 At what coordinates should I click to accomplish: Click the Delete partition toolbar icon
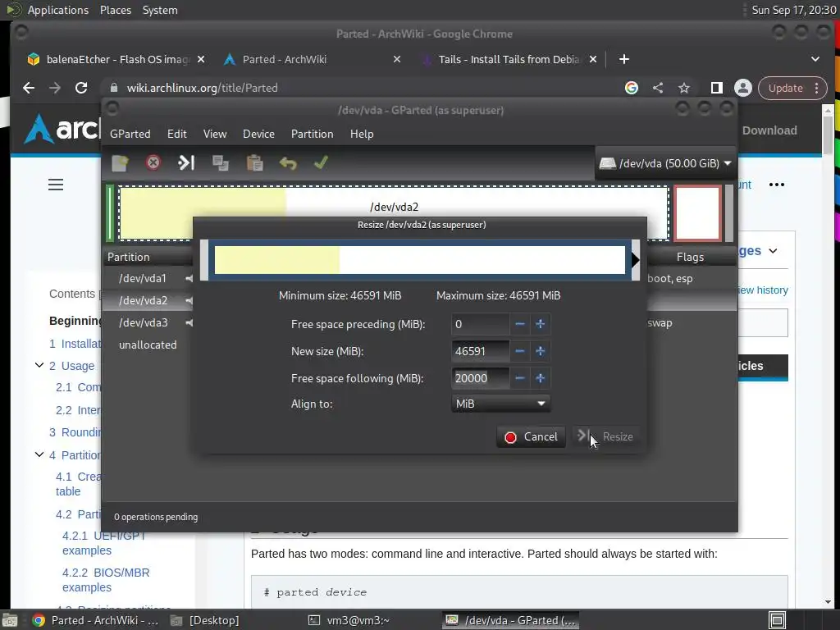point(153,162)
